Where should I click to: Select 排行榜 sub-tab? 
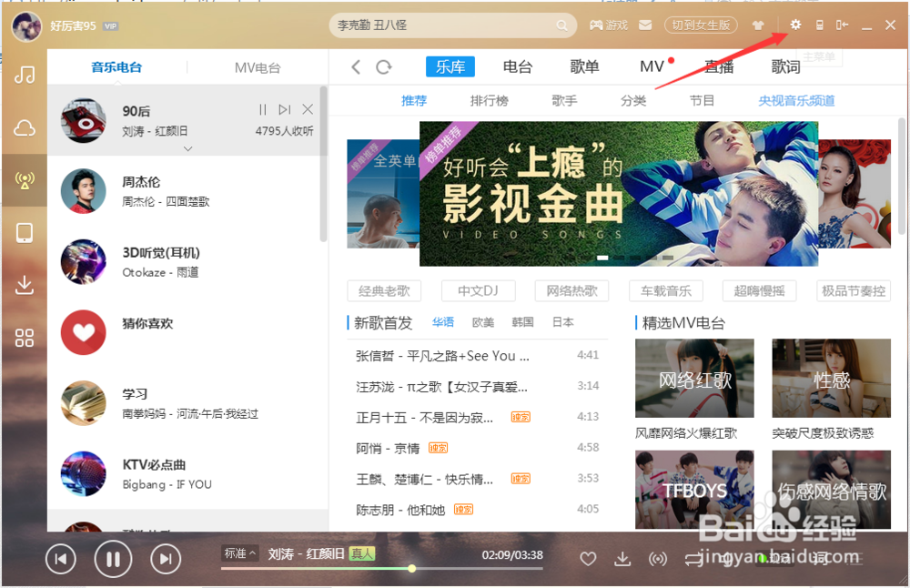pos(490,101)
